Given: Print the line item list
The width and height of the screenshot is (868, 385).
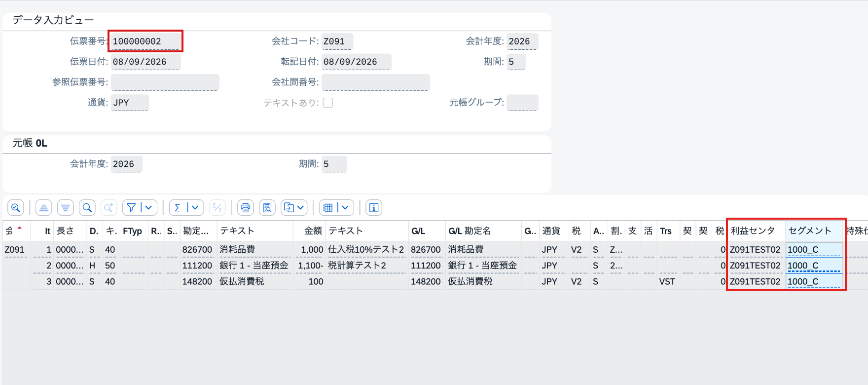Looking at the screenshot, I should tap(246, 208).
